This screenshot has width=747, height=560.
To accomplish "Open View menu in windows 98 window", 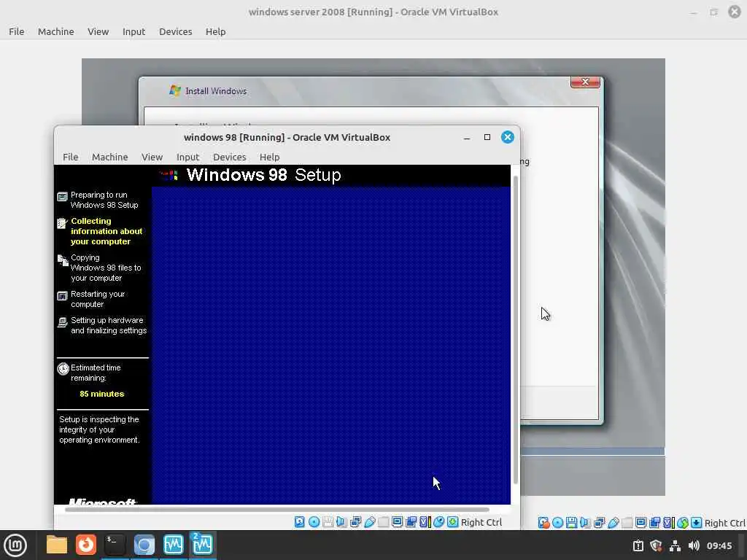I will pyautogui.click(x=152, y=157).
